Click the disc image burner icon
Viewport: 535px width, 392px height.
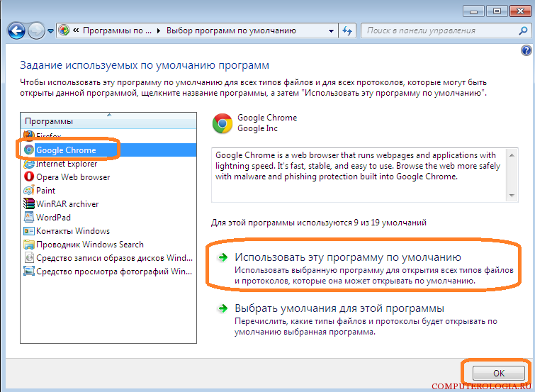[29, 258]
